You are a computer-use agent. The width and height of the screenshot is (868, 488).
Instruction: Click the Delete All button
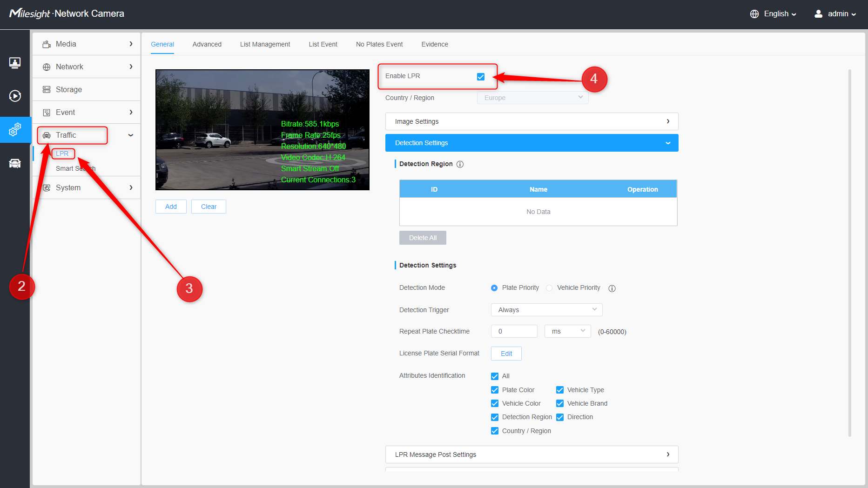pos(423,238)
